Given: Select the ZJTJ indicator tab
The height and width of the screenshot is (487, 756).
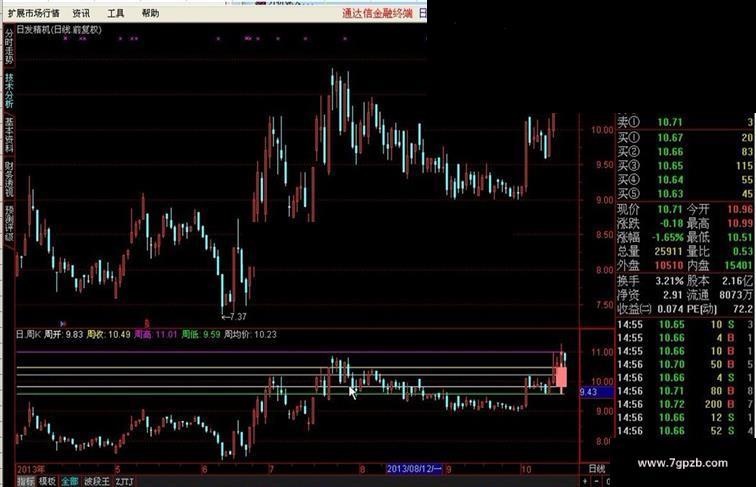Looking at the screenshot, I should [x=124, y=481].
